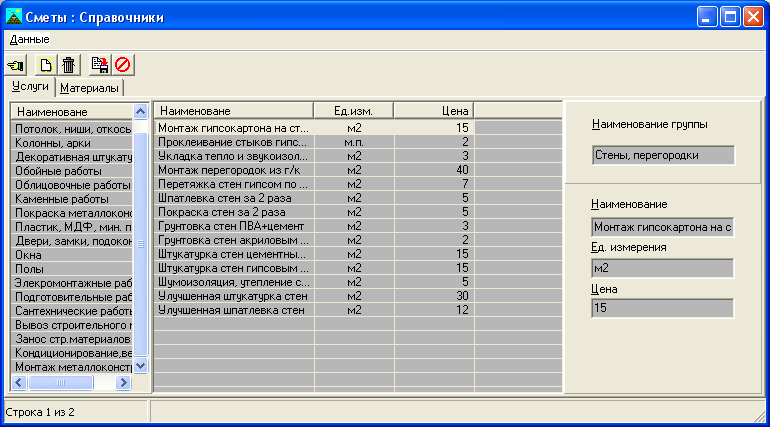Sort by Наименоване column in services table
This screenshot has width=770, height=427.
234,111
